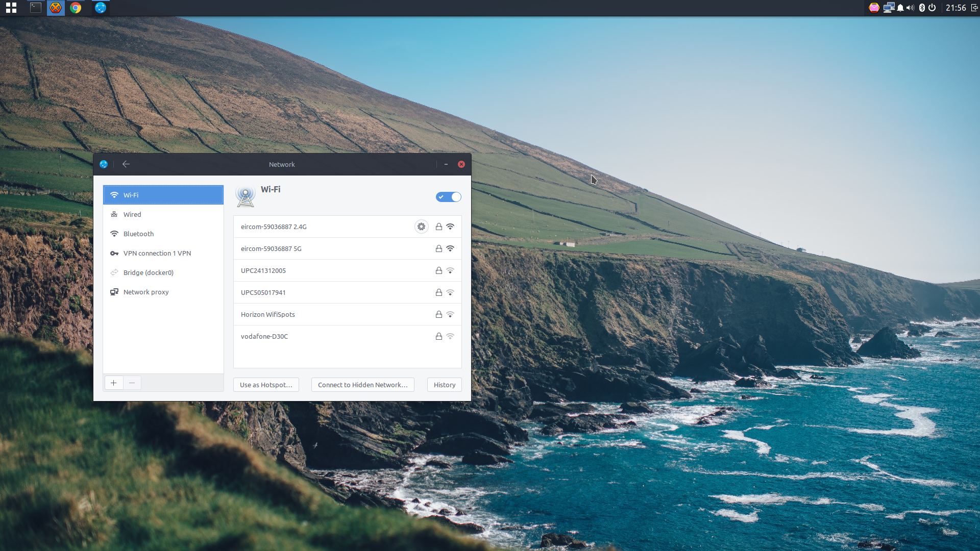Click Use as Hotspot button
Screen dimensions: 980x551
point(266,385)
